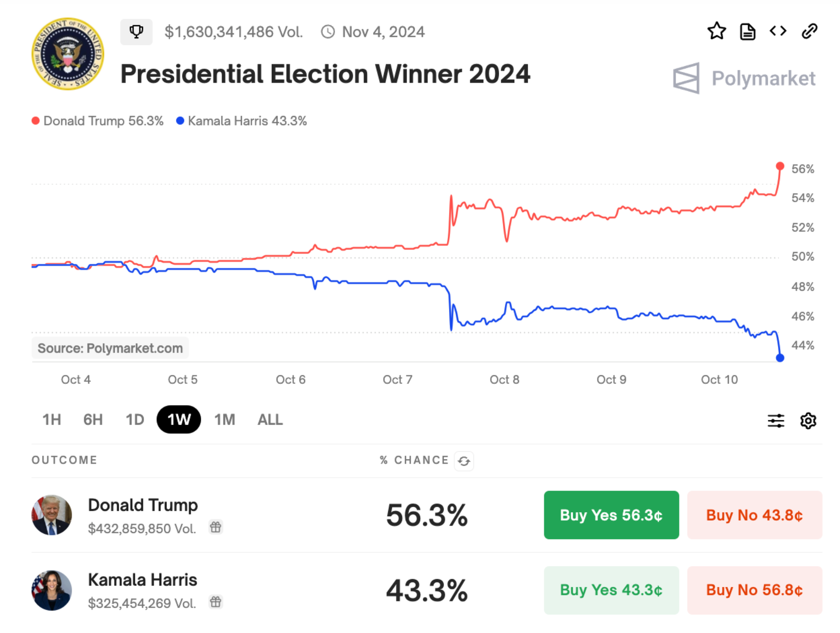Click Kamala Harris profile thumbnail

pos(52,591)
